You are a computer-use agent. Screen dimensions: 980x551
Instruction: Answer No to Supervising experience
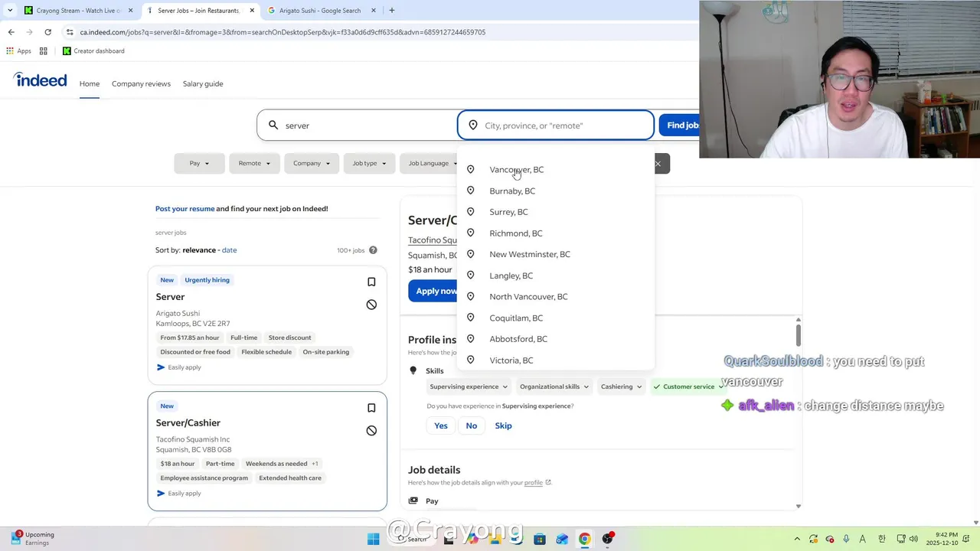472,425
